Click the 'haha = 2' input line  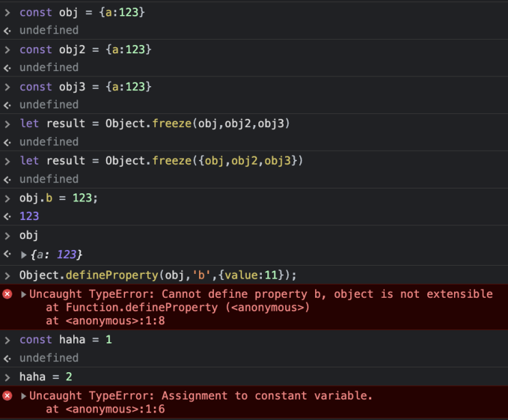tap(46, 377)
